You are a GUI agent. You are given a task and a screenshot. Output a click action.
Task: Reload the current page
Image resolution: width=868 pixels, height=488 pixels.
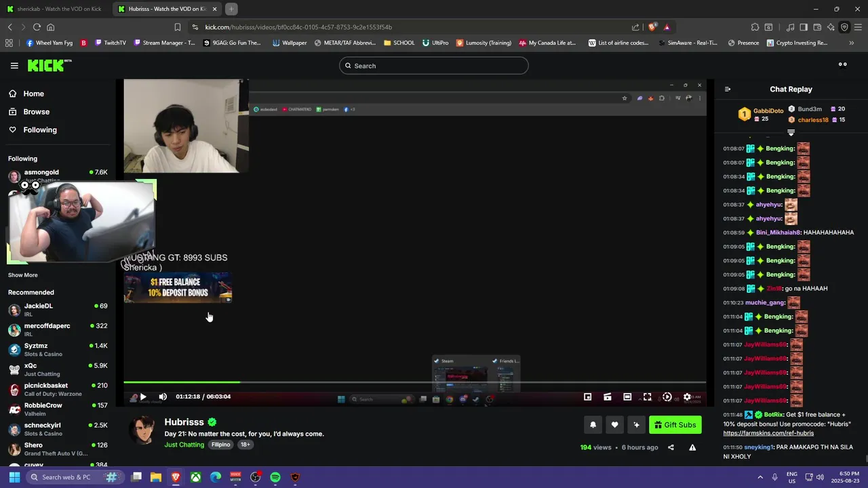pyautogui.click(x=37, y=27)
